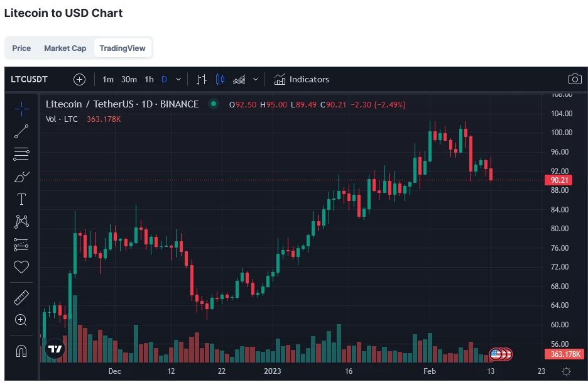The image size is (588, 382).
Task: Add a symbol to compare
Action: [79, 79]
